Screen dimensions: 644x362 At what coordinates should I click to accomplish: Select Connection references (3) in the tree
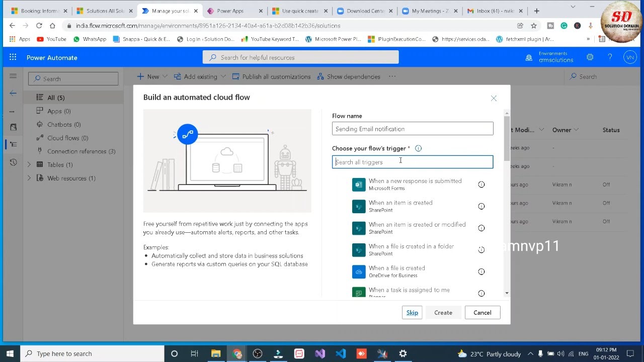coord(73,151)
